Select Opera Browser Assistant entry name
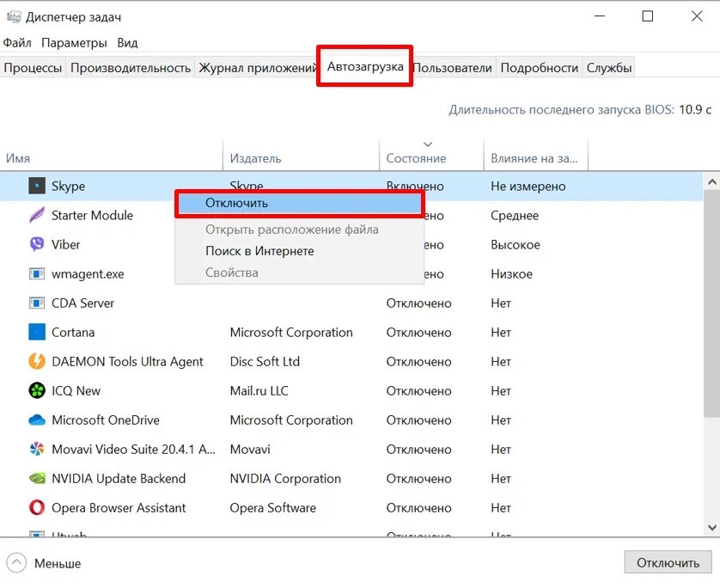Image resolution: width=720 pixels, height=588 pixels. pos(119,507)
